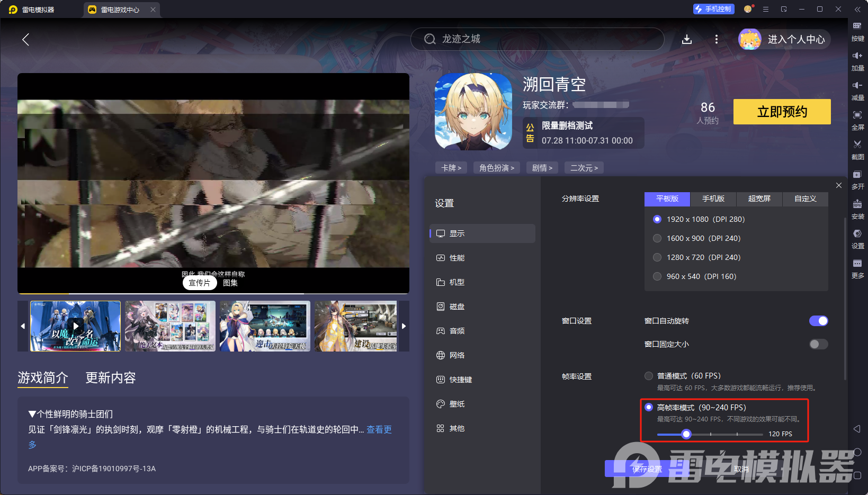Show next thumbnails with right arrow
The height and width of the screenshot is (495, 868).
(404, 326)
